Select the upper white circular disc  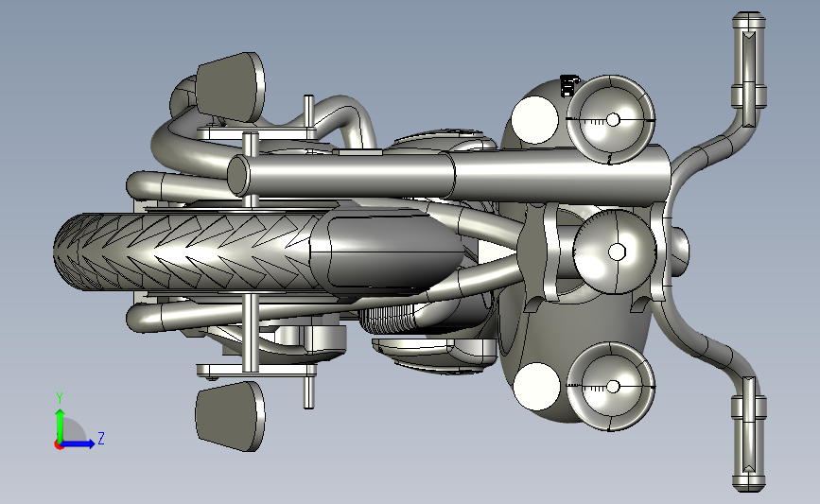coord(535,120)
